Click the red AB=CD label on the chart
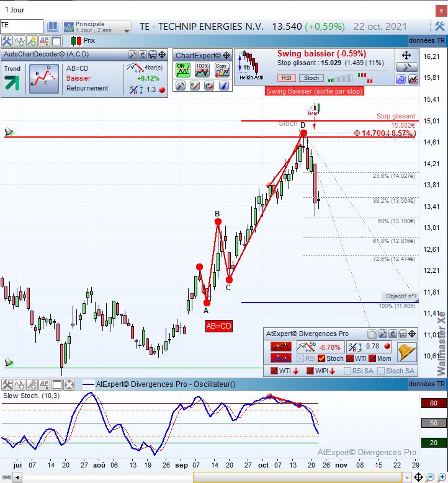This screenshot has height=483, width=448. click(x=218, y=326)
